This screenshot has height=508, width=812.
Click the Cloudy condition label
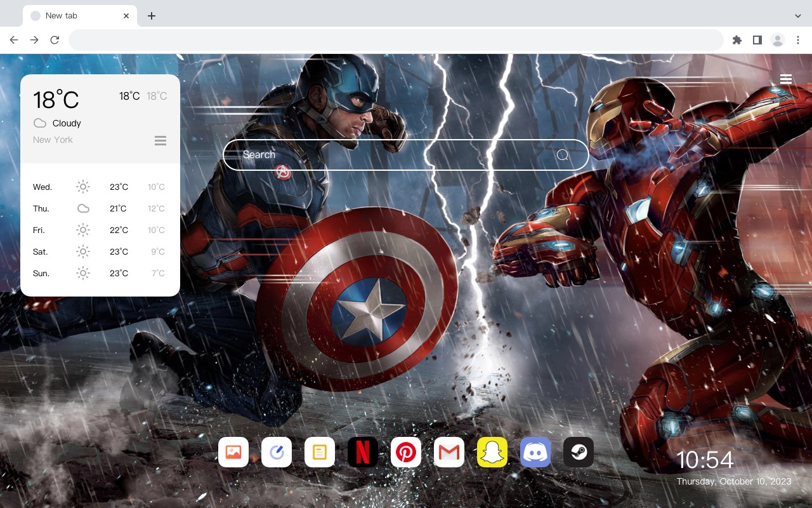click(67, 123)
